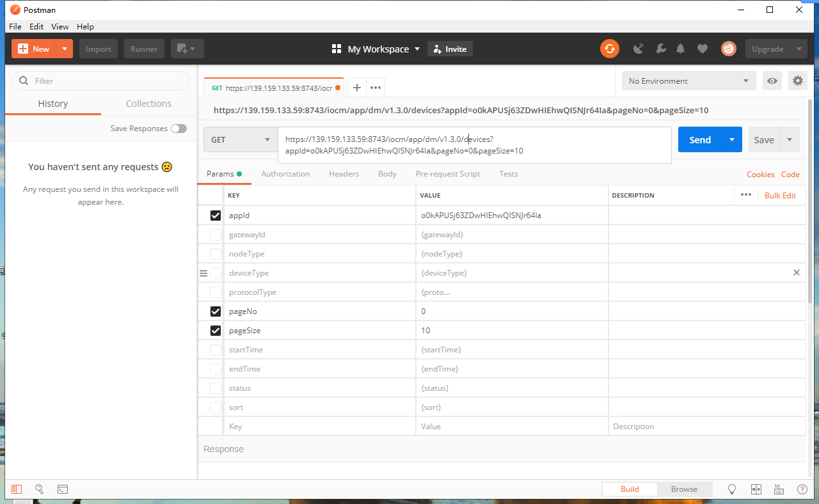Uncheck the pageSize parameter
This screenshot has width=819, height=504.
pos(216,331)
